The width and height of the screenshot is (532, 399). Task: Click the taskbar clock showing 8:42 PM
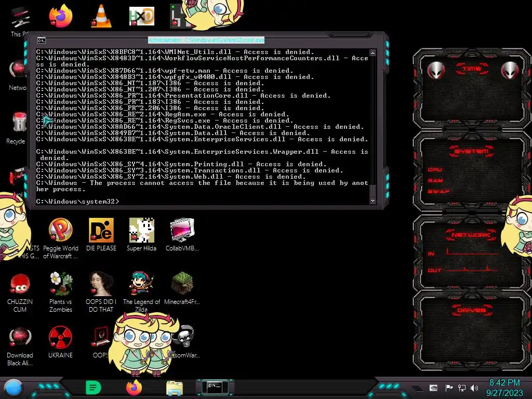504,383
